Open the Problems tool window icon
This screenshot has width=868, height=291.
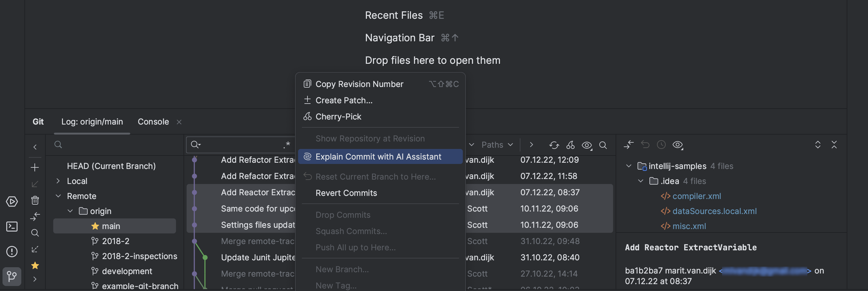pyautogui.click(x=12, y=251)
